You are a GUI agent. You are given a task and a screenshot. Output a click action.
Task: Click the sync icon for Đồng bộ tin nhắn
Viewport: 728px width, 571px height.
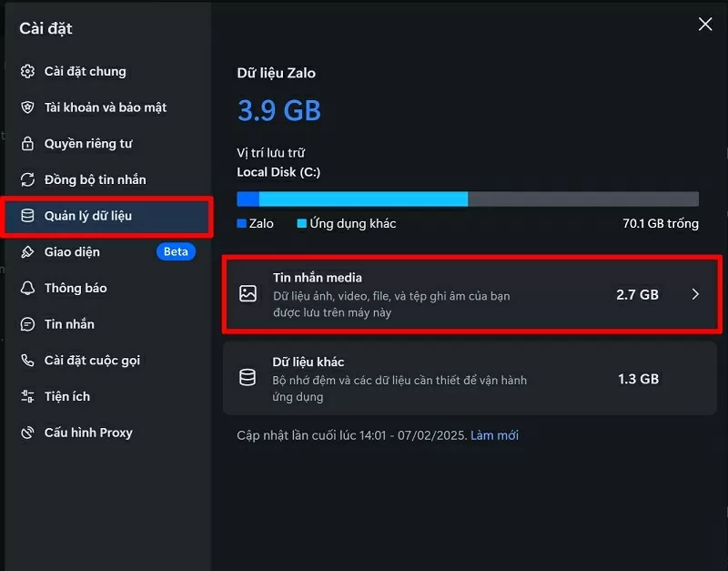[x=27, y=179]
